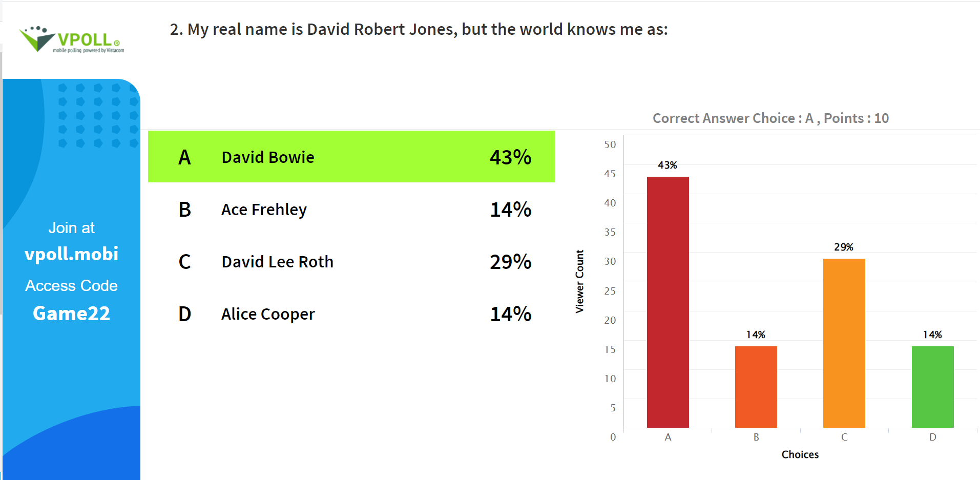This screenshot has width=980, height=480.
Task: Select answer choice B Ace Frehley
Action: click(351, 210)
